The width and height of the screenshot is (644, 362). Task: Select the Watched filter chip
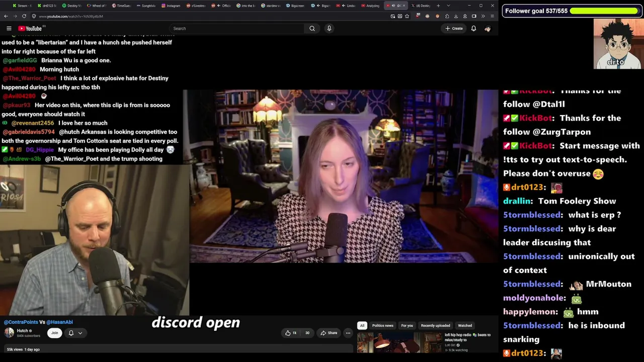[465, 325]
